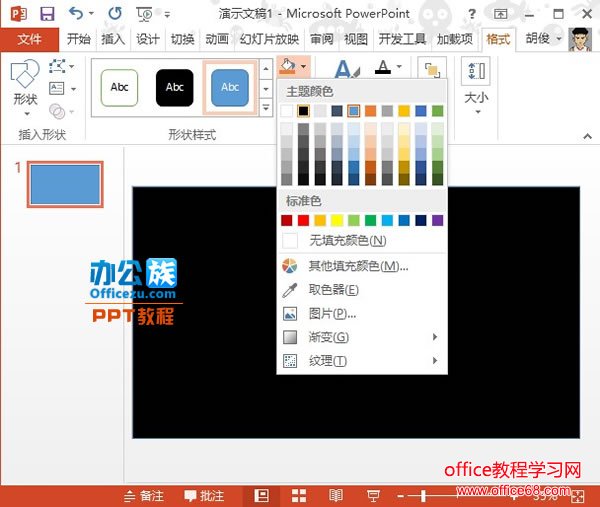600x507 pixels.
Task: Toggle the 备注 Notes pane button
Action: (144, 496)
